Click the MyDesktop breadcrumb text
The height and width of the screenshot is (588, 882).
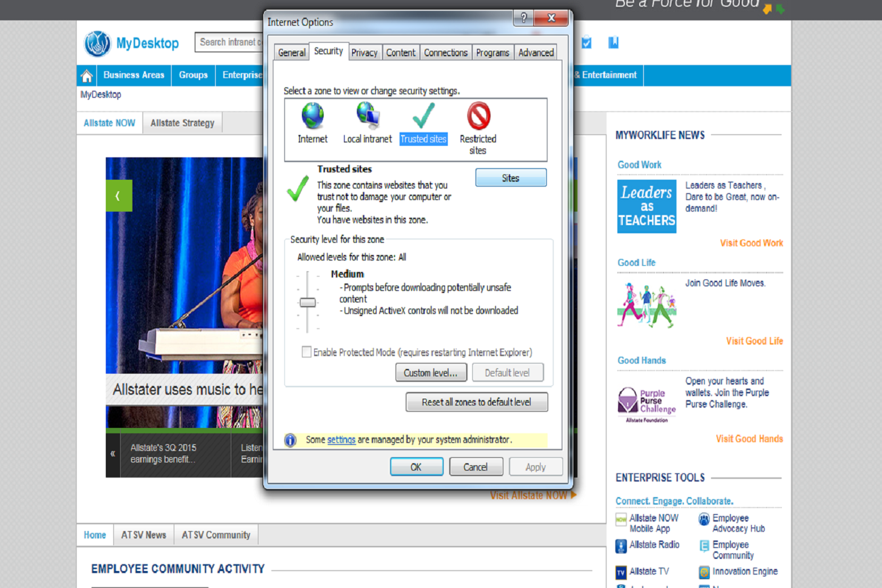coord(100,94)
